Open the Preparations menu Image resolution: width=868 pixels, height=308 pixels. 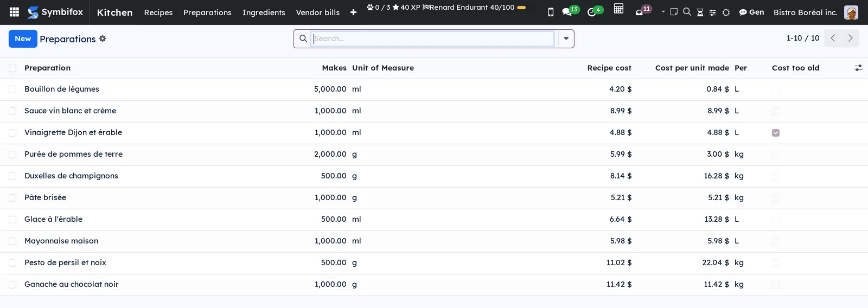[x=207, y=12]
